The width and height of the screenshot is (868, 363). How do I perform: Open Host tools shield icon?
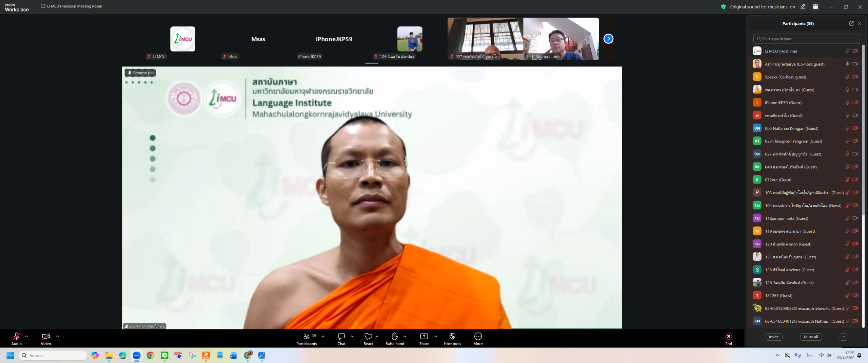tap(452, 339)
